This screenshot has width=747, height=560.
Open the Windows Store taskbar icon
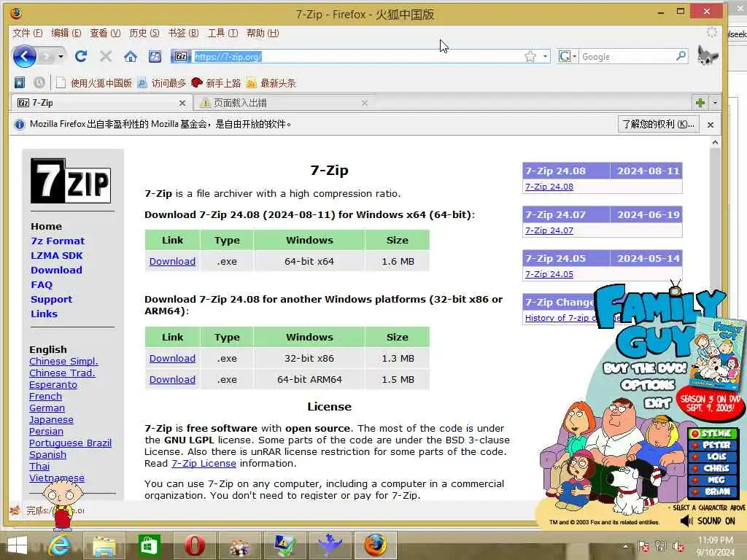(149, 545)
